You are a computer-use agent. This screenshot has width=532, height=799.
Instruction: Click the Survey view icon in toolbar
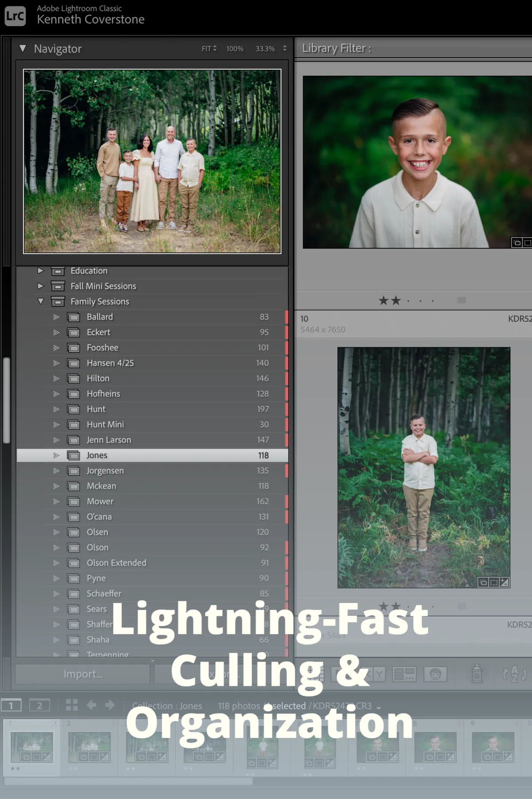point(404,674)
